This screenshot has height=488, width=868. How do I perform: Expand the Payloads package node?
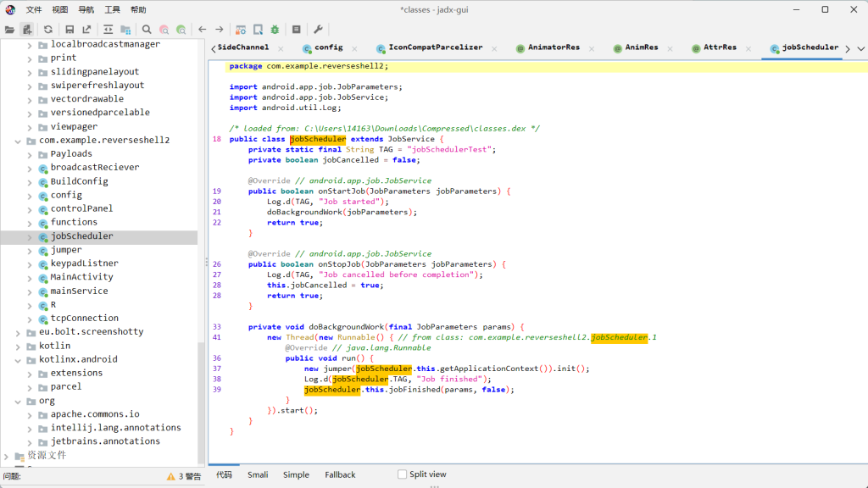point(31,154)
